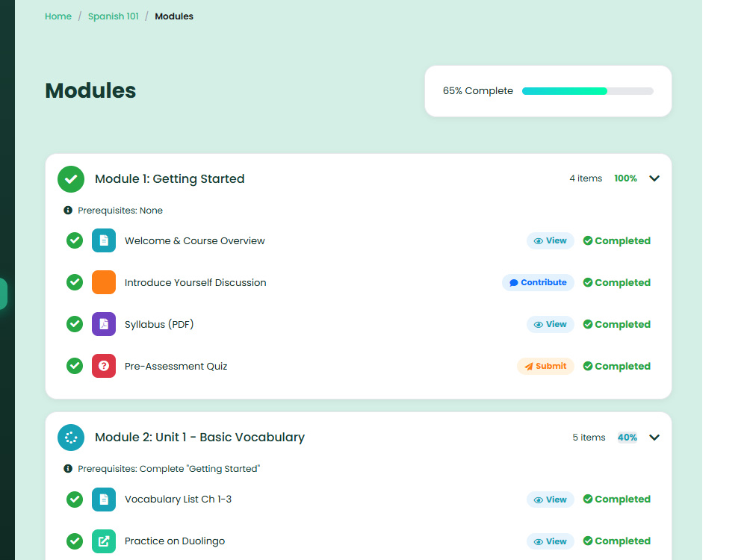Click Completed status for Syllabus (PDF)
This screenshot has height=560, width=747.
617,324
